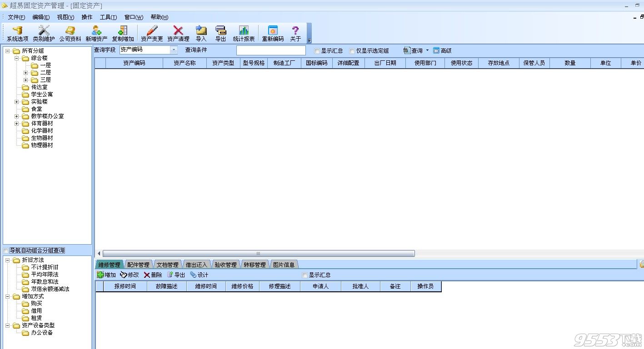Collapse the 所有分组 root node
Screen dimensions: 644x349
click(x=8, y=50)
